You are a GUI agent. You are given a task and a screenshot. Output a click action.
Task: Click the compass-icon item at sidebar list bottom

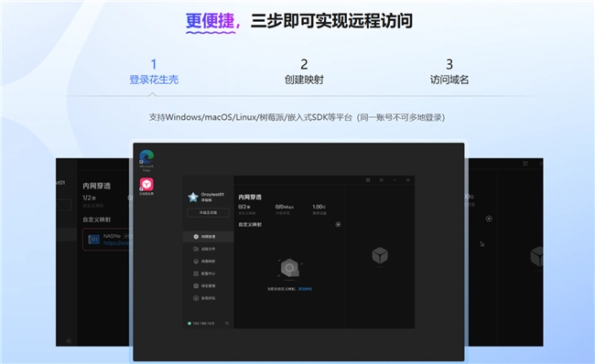tap(204, 298)
